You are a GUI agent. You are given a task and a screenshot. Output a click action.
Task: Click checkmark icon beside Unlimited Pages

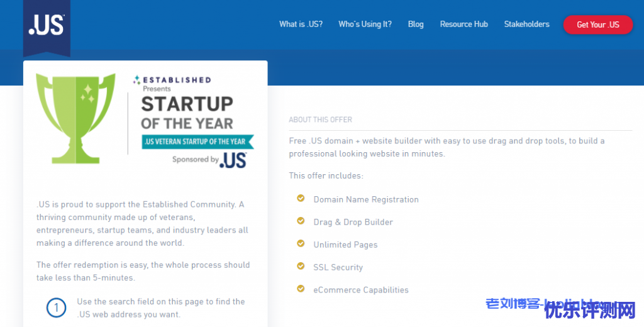point(301,244)
